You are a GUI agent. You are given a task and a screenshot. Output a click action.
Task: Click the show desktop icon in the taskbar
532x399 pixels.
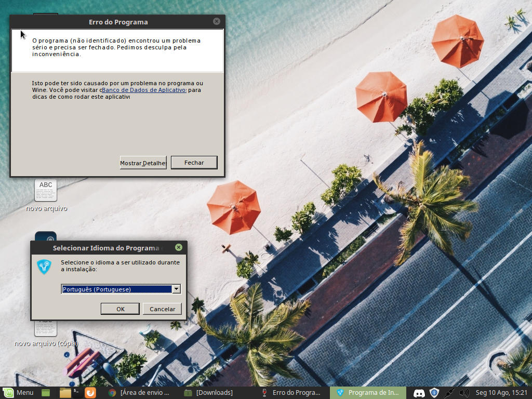46,393
